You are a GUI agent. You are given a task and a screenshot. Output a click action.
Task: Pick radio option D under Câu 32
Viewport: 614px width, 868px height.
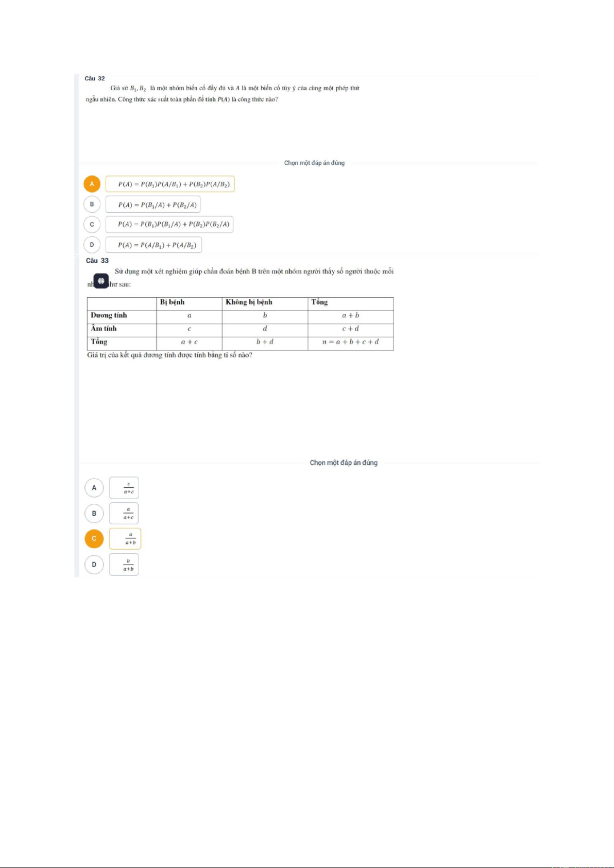tap(92, 245)
